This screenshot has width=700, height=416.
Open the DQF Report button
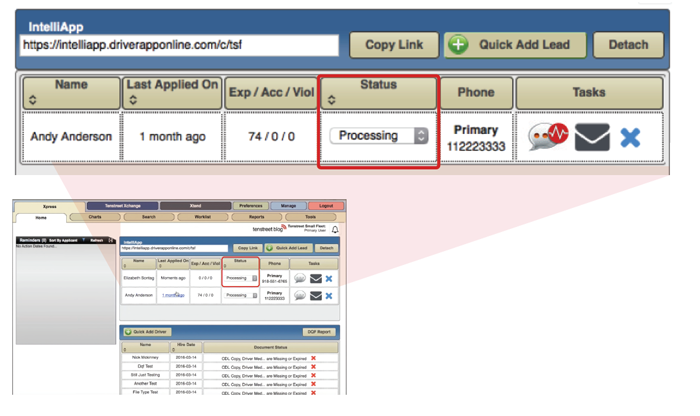pyautogui.click(x=319, y=332)
